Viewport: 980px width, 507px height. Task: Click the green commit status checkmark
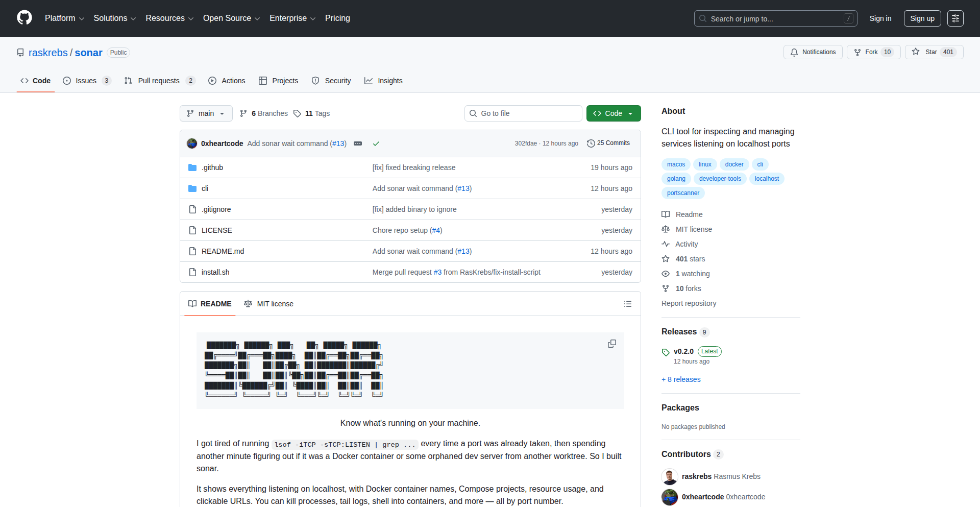pyautogui.click(x=376, y=143)
